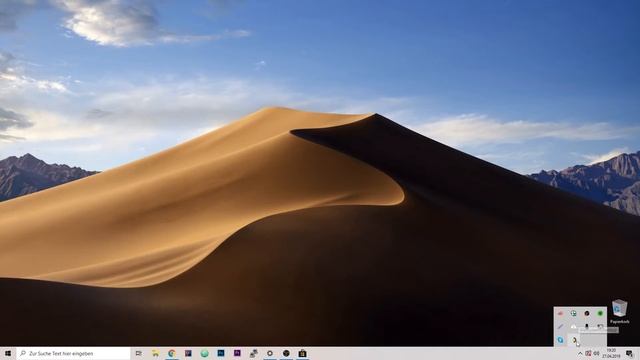This screenshot has width=640, height=360.
Task: Open Microsoft Store from the taskbar
Action: click(302, 353)
